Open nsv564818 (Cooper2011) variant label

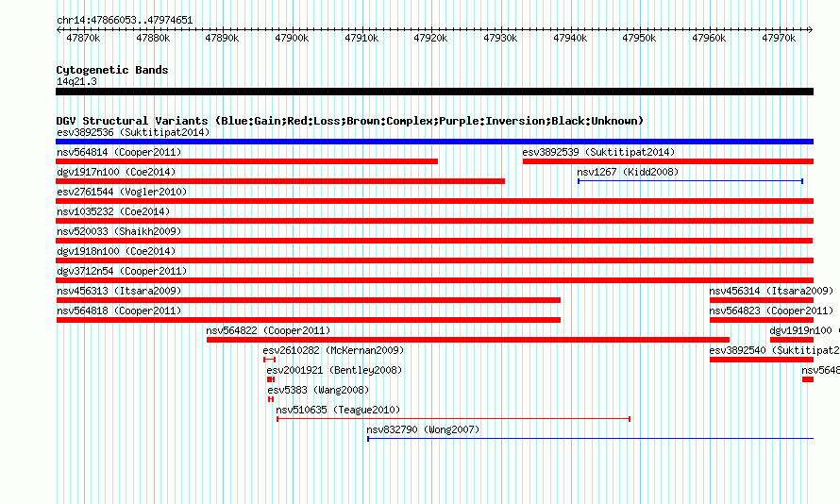point(119,311)
